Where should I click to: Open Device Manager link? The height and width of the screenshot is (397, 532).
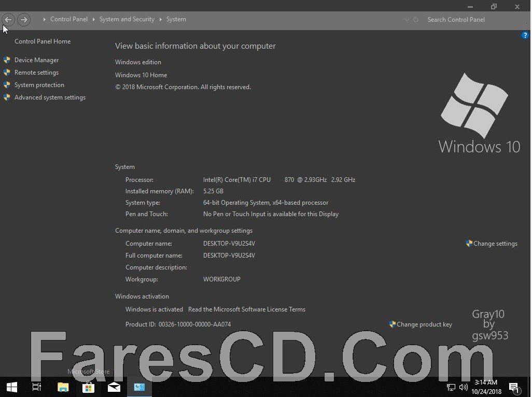(37, 60)
